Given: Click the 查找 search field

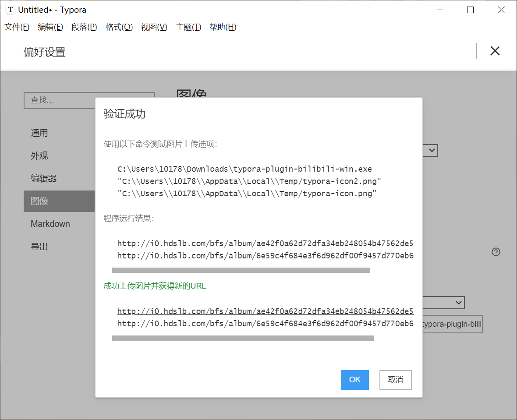Looking at the screenshot, I should tap(59, 100).
